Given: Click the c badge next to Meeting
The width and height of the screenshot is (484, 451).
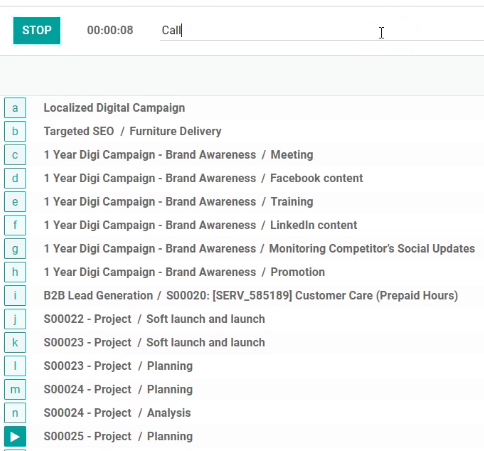Looking at the screenshot, I should pos(15,155).
